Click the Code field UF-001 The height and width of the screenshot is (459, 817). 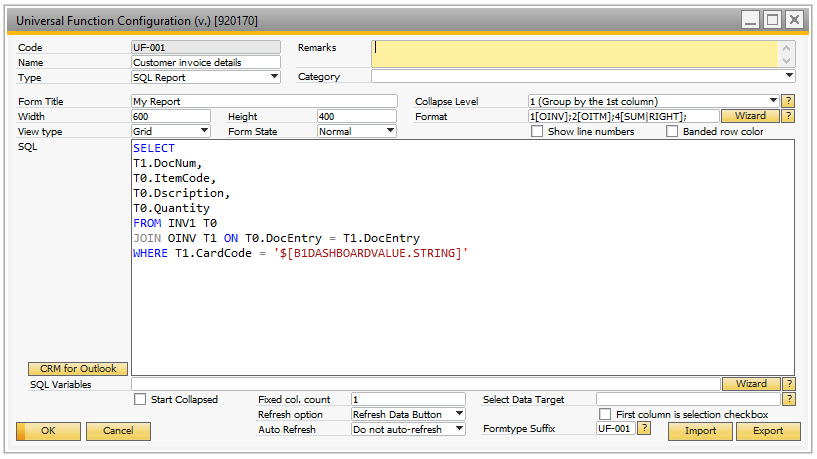206,47
